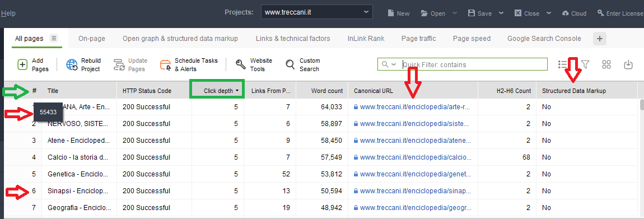Switch to the On-page tab

(x=92, y=39)
